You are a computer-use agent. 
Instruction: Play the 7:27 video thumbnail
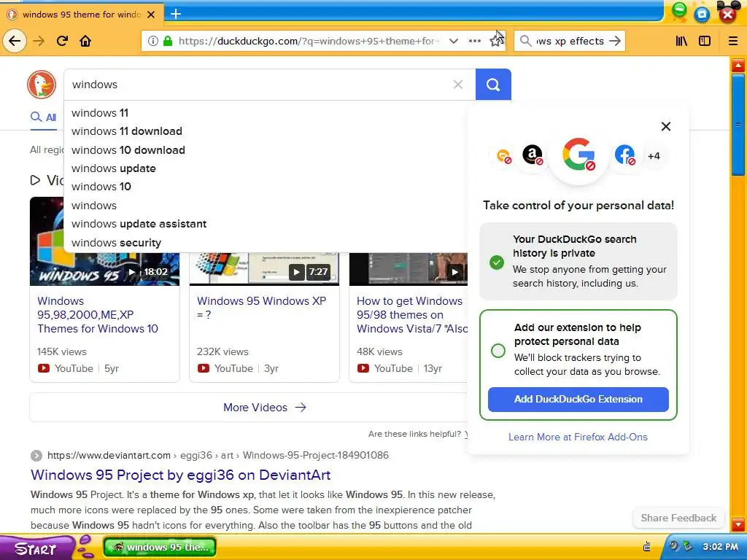click(264, 269)
